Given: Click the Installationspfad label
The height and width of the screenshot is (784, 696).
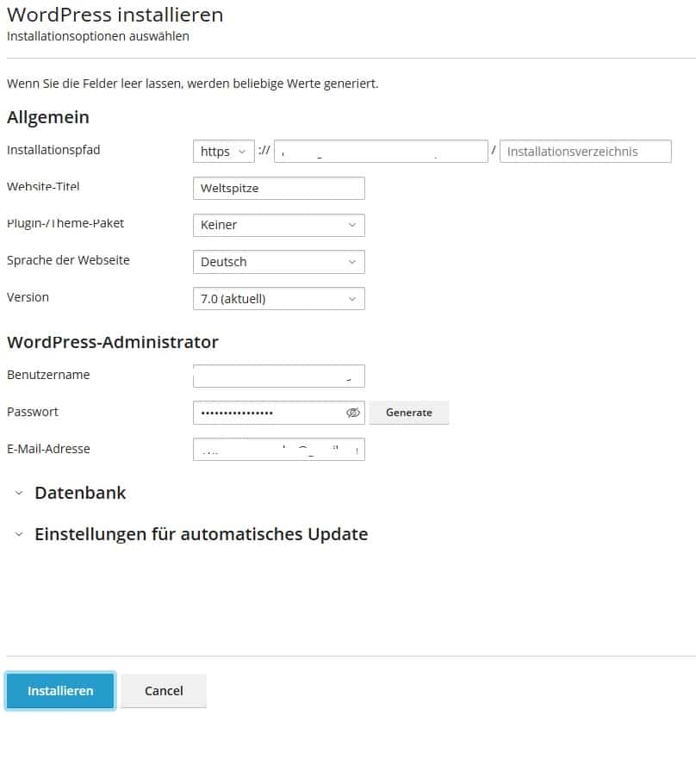Looking at the screenshot, I should [53, 150].
